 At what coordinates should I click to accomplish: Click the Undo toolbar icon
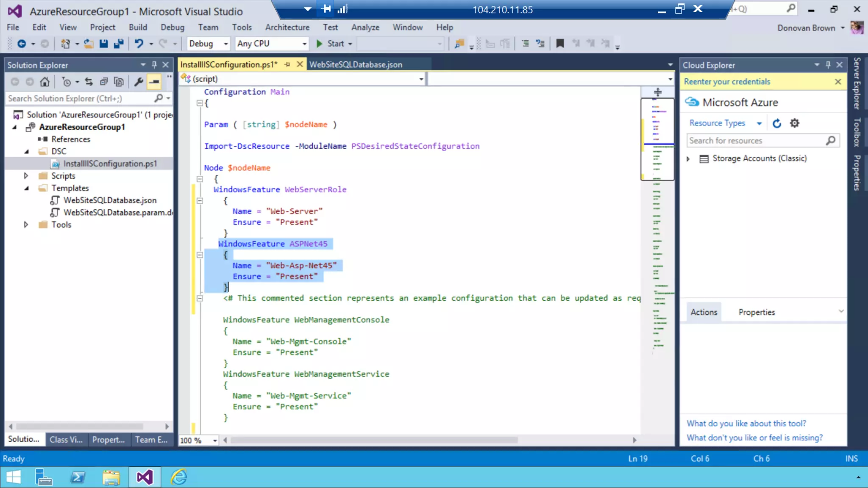click(139, 44)
